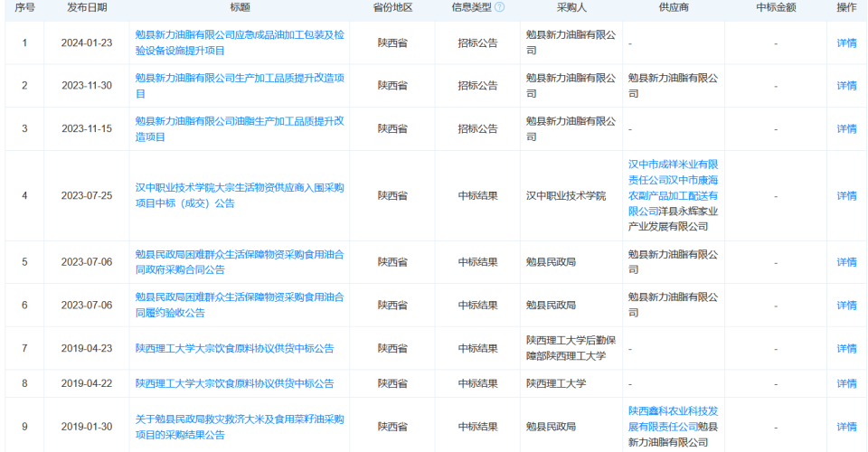Open 详情 for row 4 dated 2023-07-25
This screenshot has width=868, height=452.
point(846,195)
